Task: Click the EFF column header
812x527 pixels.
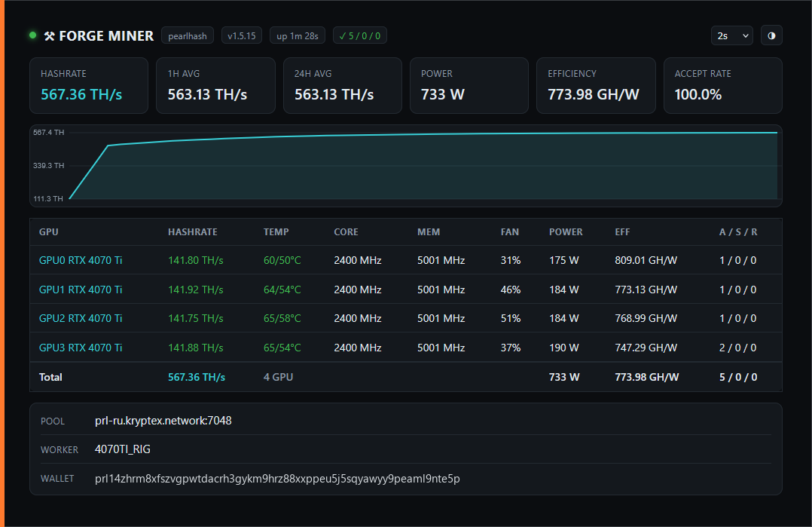Action: [x=622, y=231]
